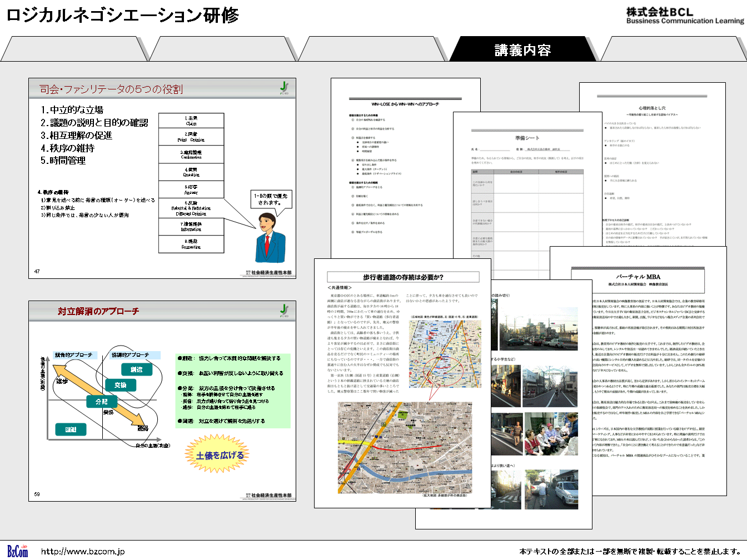Click the 5.時間管理 list item

click(x=63, y=161)
